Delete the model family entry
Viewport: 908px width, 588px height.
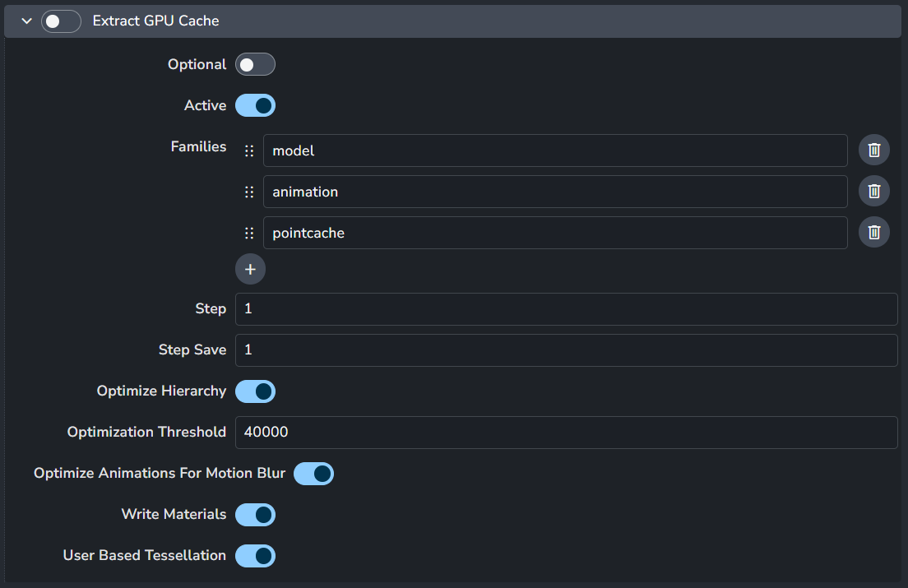874,150
